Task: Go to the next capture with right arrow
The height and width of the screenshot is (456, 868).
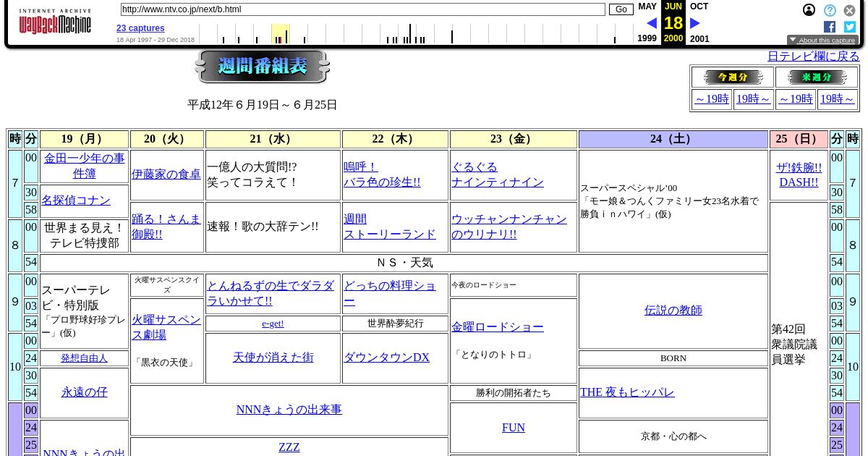Action: point(695,23)
